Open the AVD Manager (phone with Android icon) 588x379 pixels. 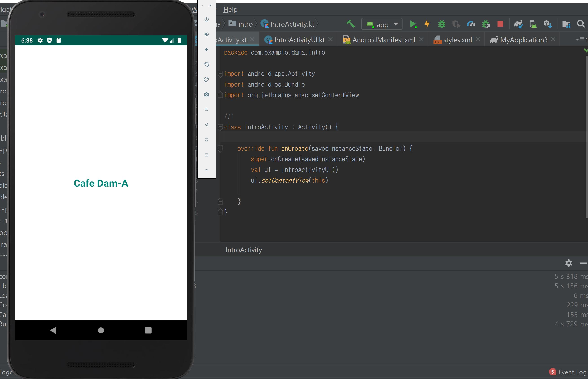coord(533,24)
